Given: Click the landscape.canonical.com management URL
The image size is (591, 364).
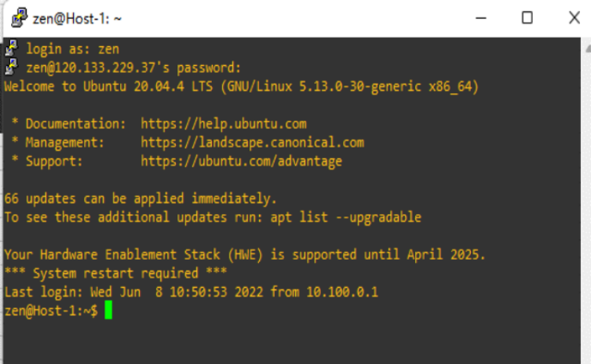Looking at the screenshot, I should (253, 143).
